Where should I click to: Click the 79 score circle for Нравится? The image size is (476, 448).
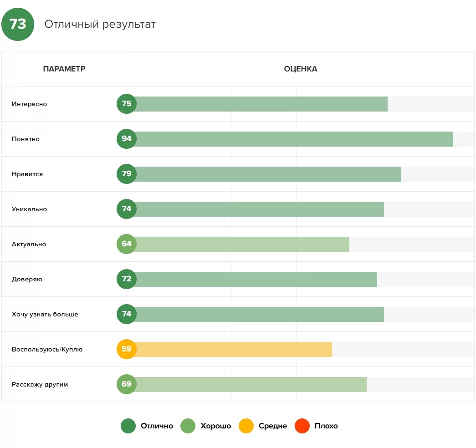pyautogui.click(x=127, y=174)
